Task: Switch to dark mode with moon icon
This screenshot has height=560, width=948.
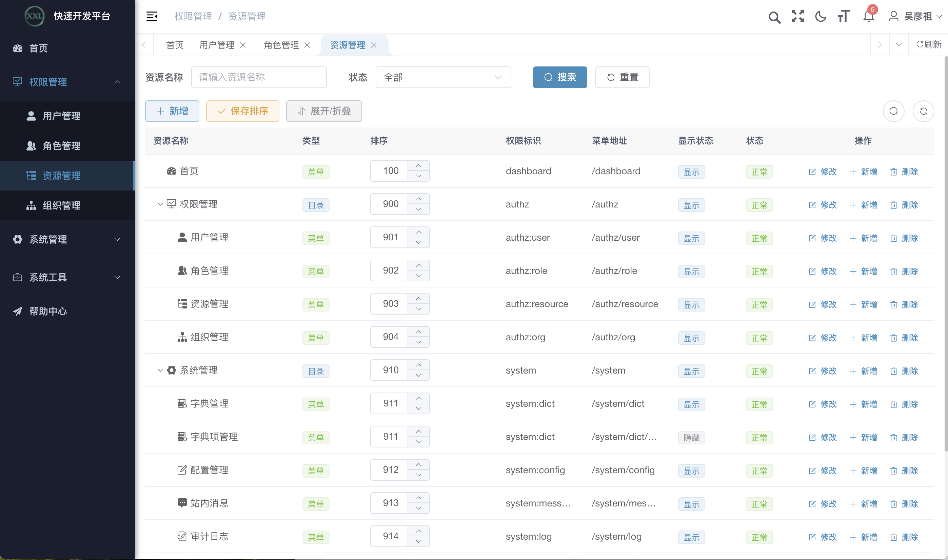Action: coord(821,16)
